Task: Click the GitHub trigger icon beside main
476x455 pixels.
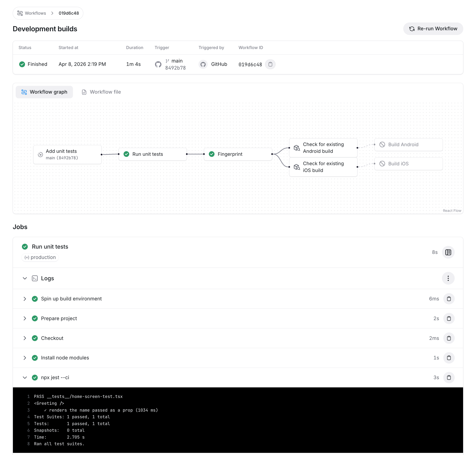Action: click(158, 64)
